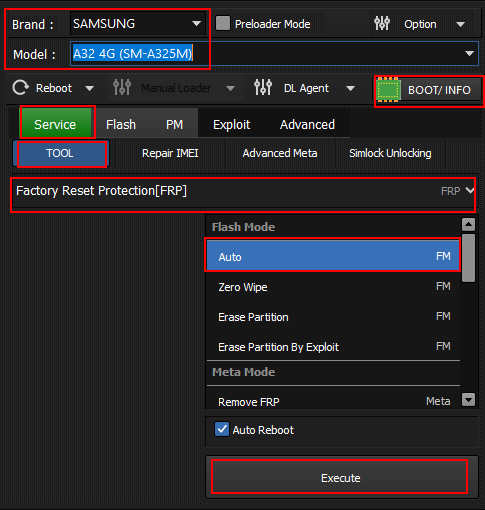Click the Execute button
This screenshot has width=485, height=510.
click(340, 478)
